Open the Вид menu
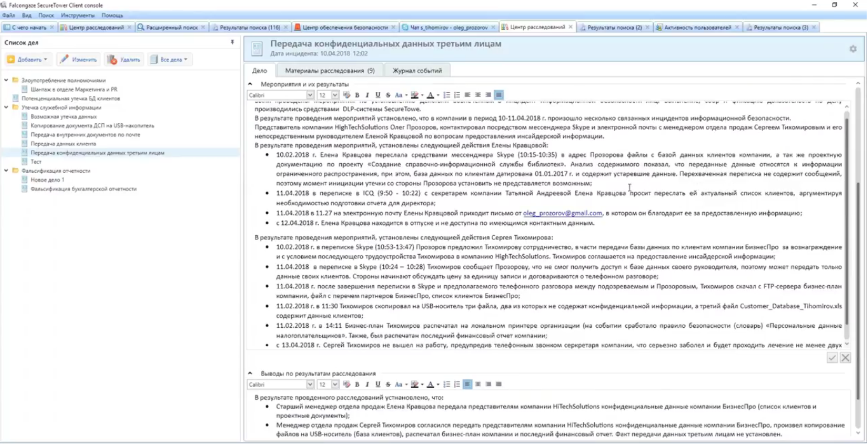The image size is (868, 446). tap(27, 15)
